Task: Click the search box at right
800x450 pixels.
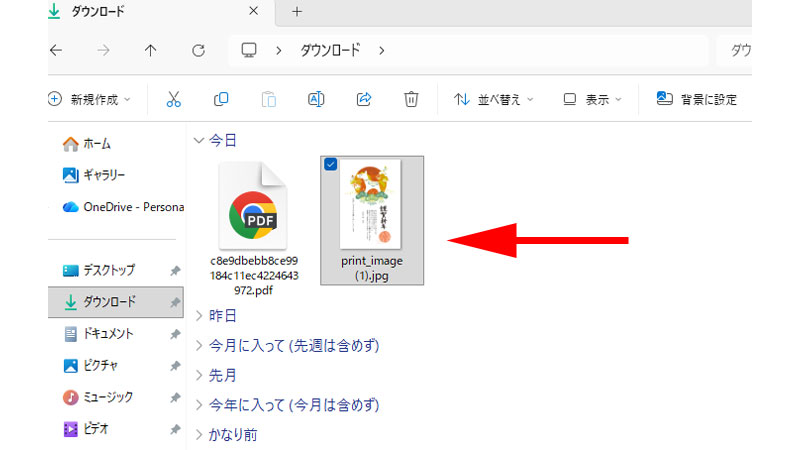Action: [735, 50]
